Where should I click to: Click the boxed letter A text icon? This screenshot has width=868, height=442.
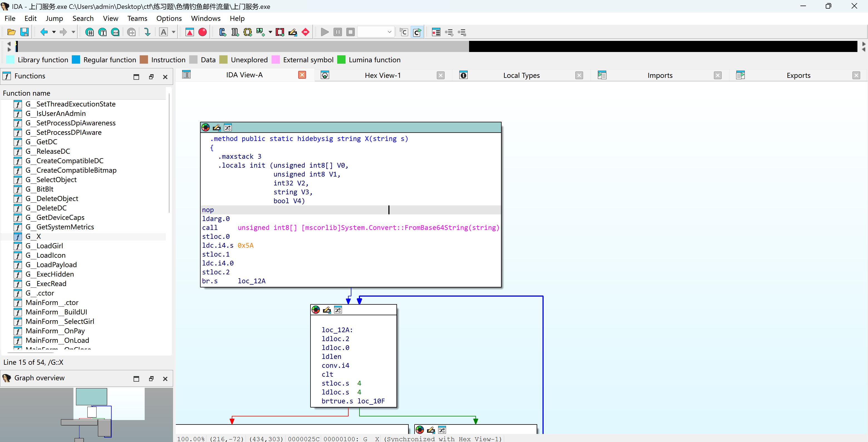coord(163,32)
